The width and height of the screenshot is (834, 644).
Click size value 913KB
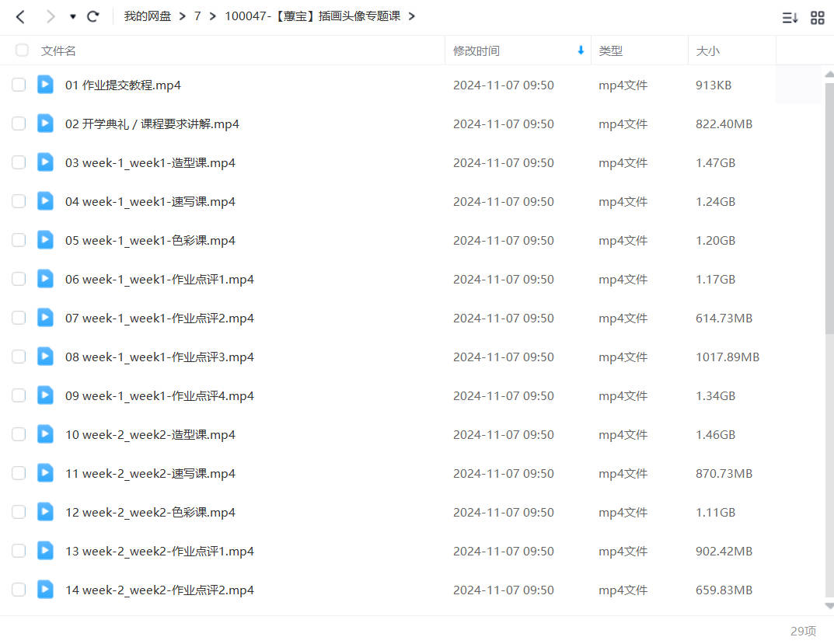coord(714,85)
